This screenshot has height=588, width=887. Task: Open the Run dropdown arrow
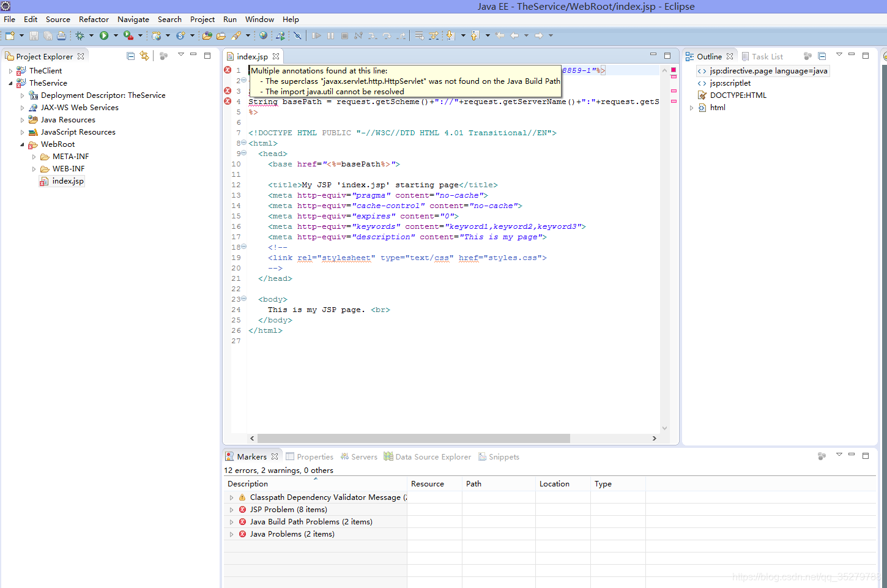click(115, 35)
